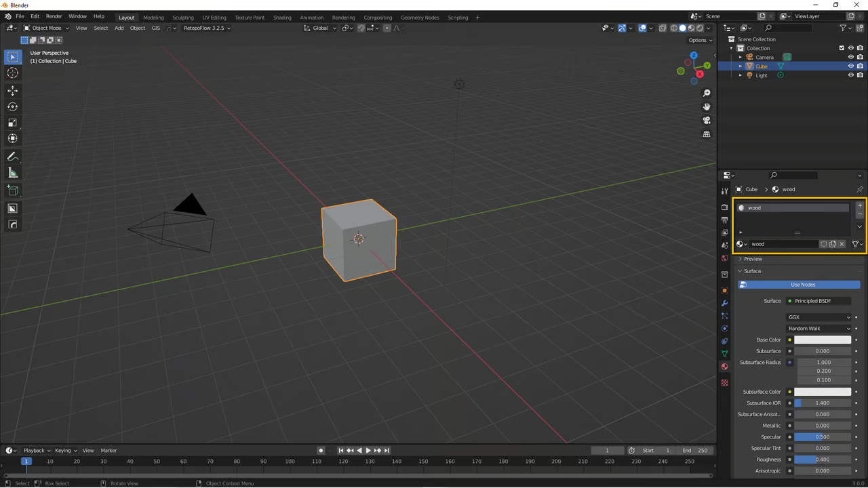Disable the Camera eye visibility toggle
868x488 pixels.
tap(851, 57)
